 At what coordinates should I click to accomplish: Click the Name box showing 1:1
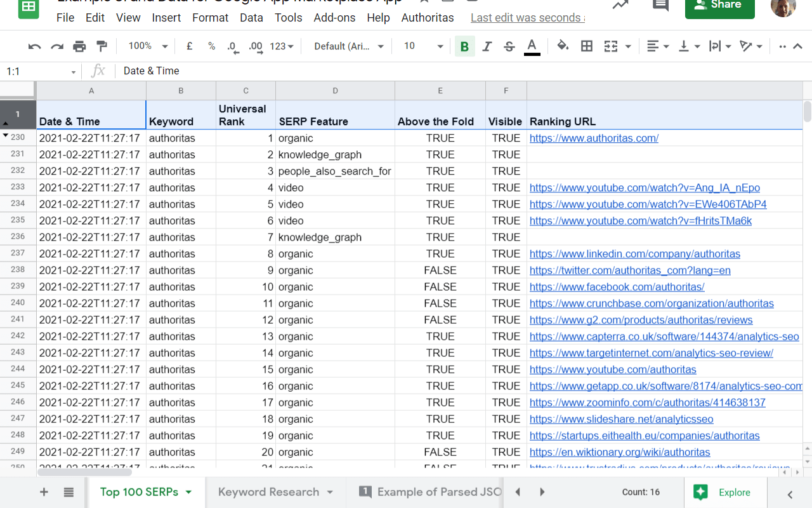(41, 71)
